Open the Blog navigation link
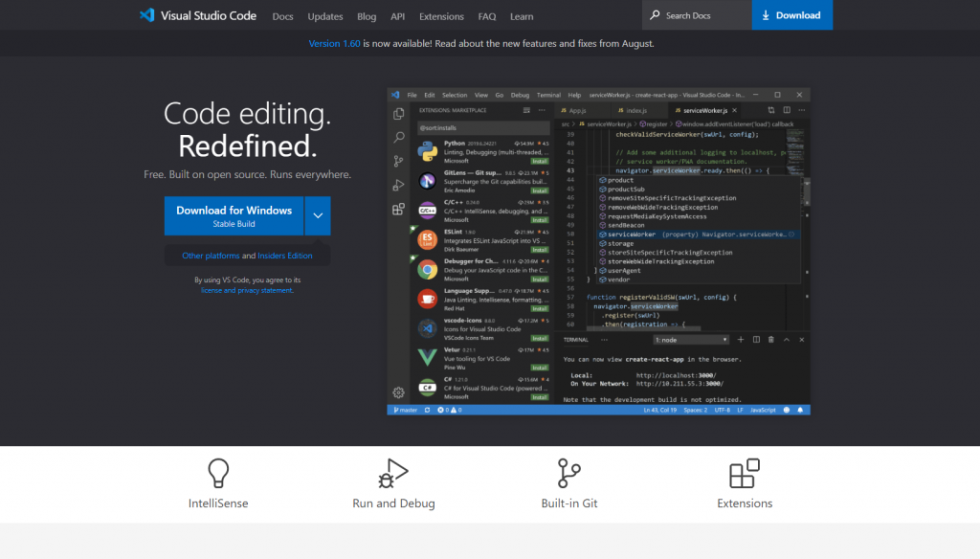 [367, 16]
